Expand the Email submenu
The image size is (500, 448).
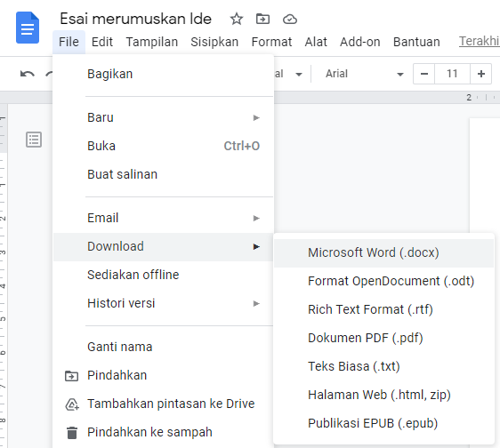tap(164, 218)
